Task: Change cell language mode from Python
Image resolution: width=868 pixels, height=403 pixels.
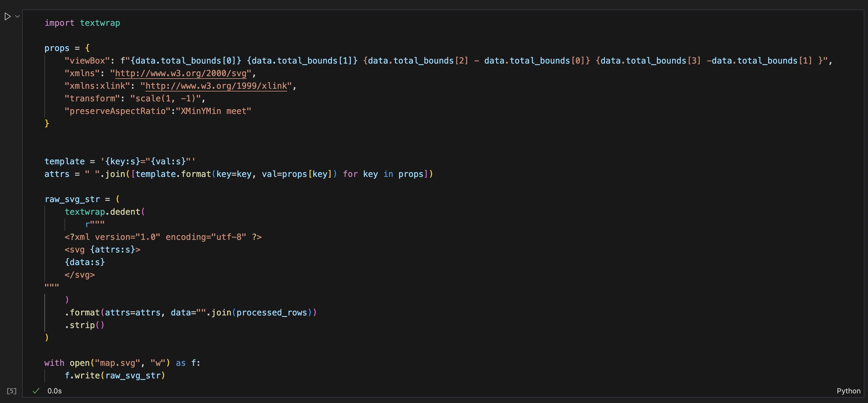Action: (x=848, y=391)
